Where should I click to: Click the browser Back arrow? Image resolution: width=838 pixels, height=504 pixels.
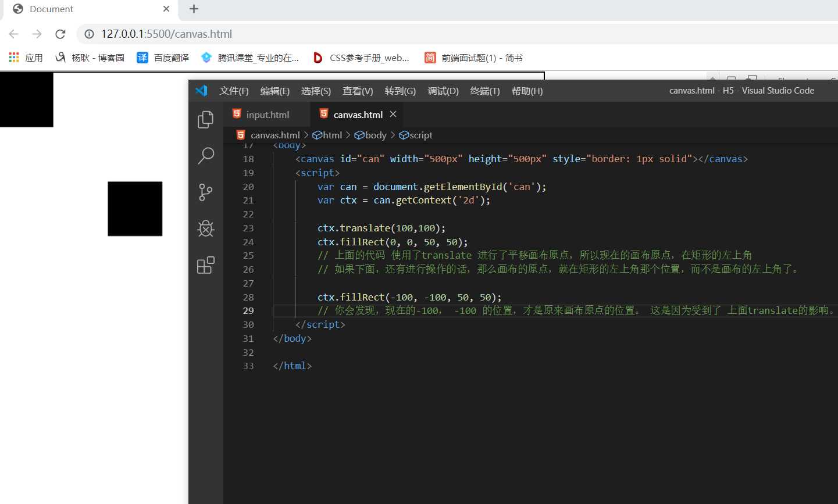(x=14, y=34)
